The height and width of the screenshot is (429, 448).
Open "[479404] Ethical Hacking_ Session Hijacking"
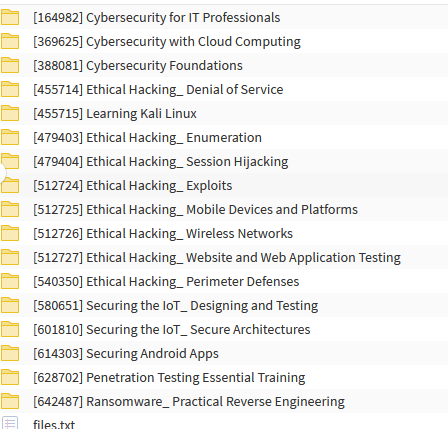(161, 162)
